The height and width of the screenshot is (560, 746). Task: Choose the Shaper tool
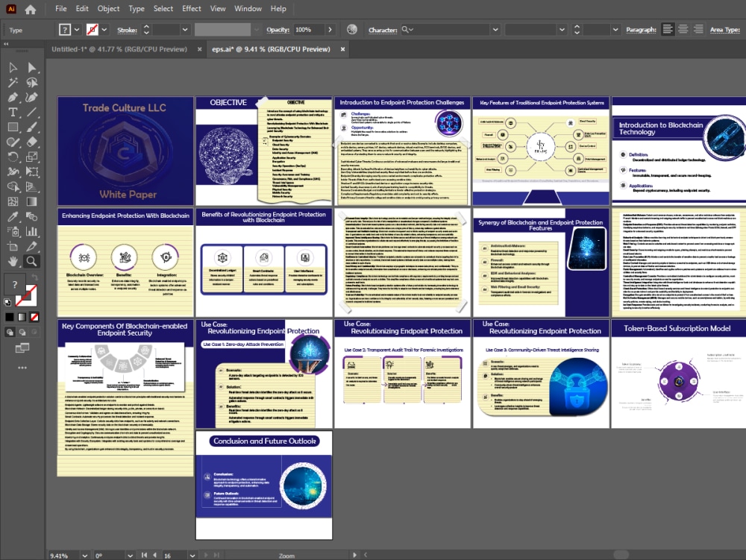click(13, 142)
